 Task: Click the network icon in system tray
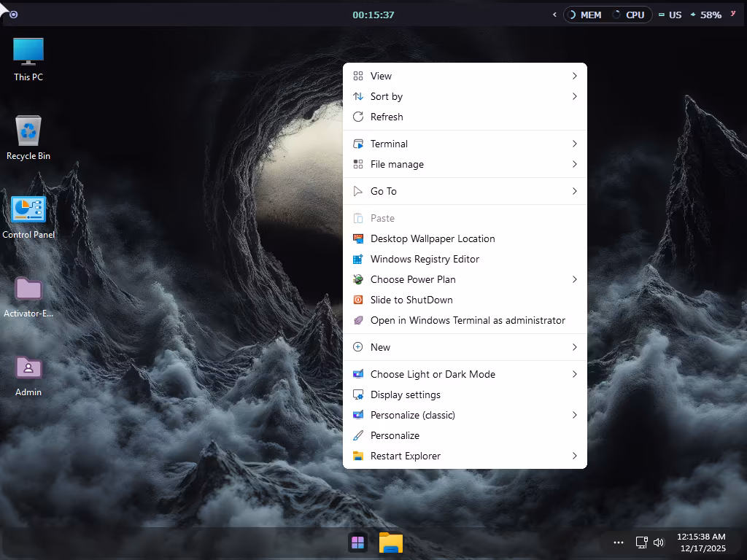click(641, 542)
